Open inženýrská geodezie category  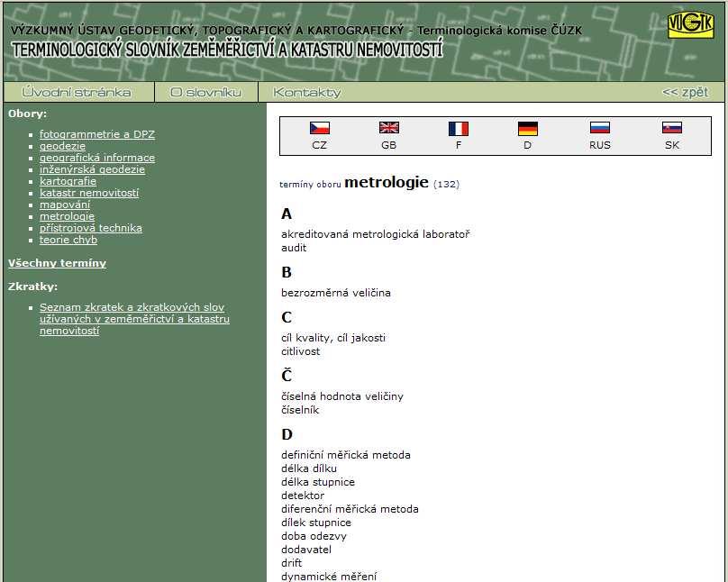pyautogui.click(x=92, y=169)
